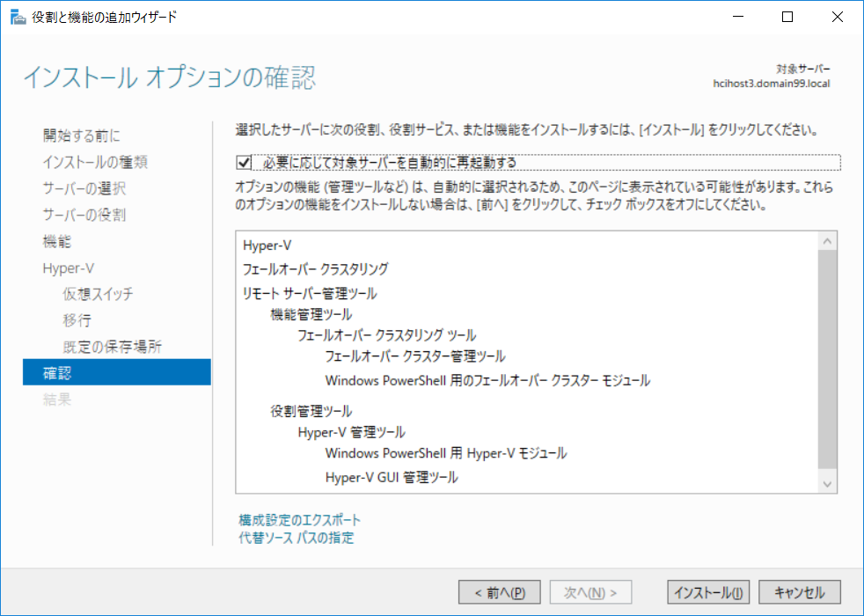Screen dimensions: 864x616
Task: Click the インストール(I) button
Action: click(x=708, y=592)
